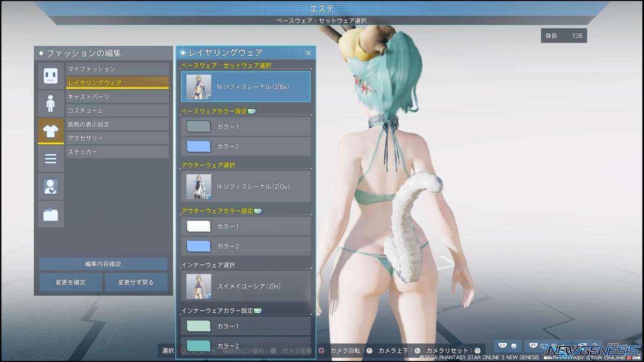Select basewear N-ソフィスレーナル/2[Ba] row

(246, 86)
